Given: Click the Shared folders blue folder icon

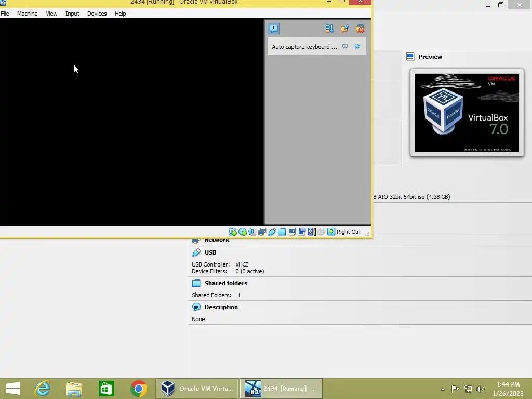Looking at the screenshot, I should (196, 283).
